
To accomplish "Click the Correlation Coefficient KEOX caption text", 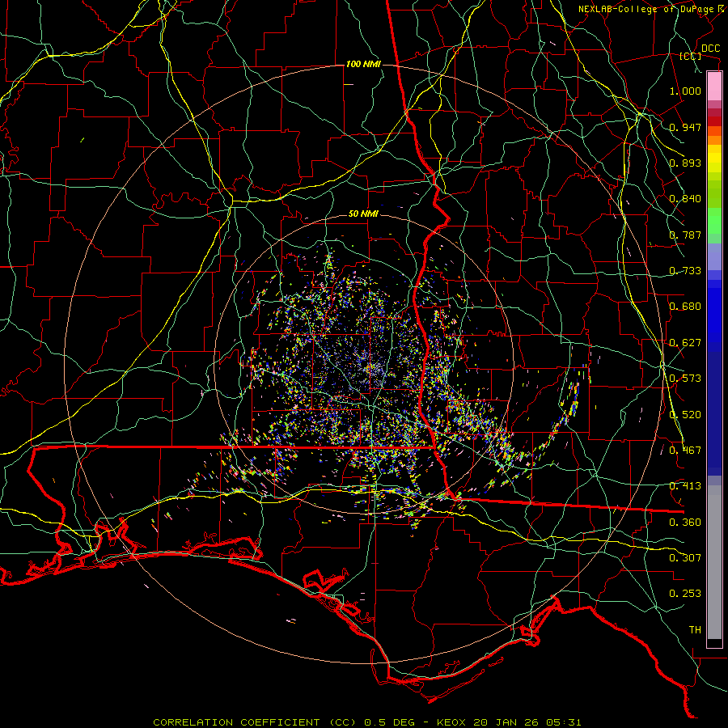I will [x=366, y=722].
